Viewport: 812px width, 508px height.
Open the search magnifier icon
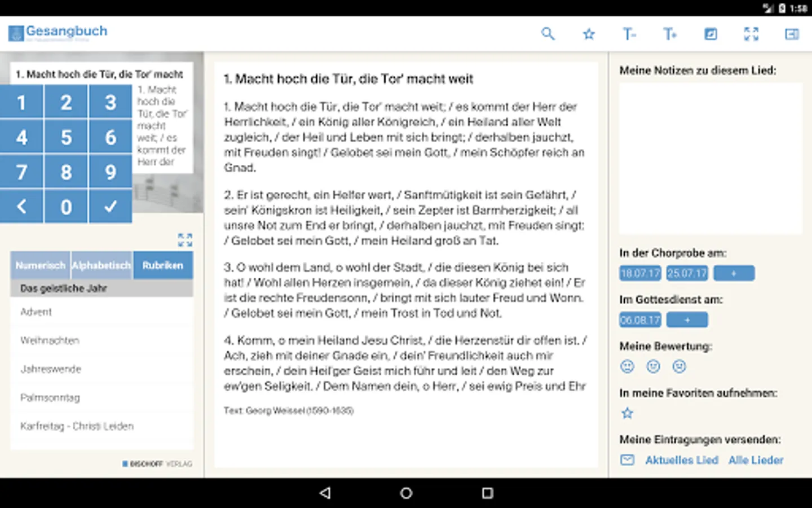pyautogui.click(x=548, y=34)
